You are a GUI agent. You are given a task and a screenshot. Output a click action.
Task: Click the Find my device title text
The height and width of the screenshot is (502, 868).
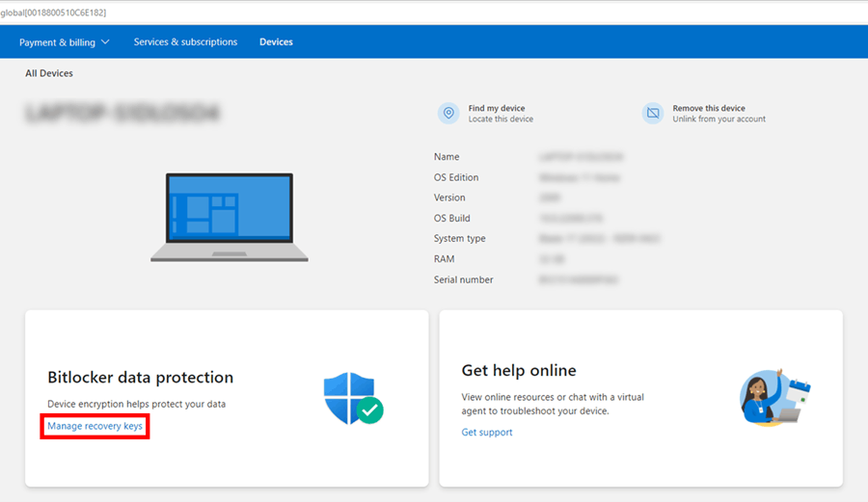pyautogui.click(x=497, y=109)
